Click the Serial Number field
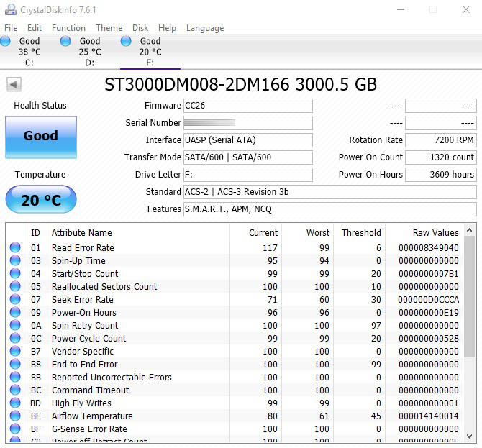This screenshot has width=482, height=448. pos(248,123)
